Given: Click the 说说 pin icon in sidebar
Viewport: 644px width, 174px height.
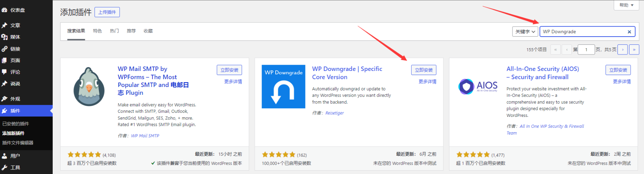Looking at the screenshot, I should 4,84.
